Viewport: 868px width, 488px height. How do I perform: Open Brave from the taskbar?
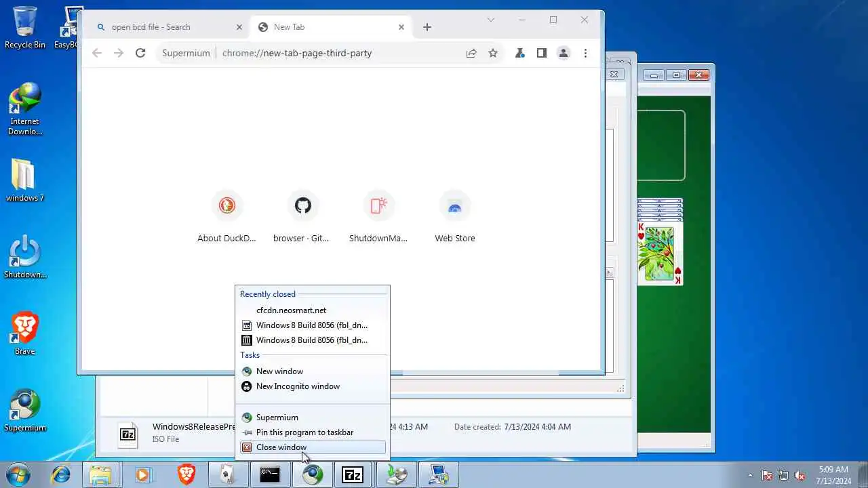click(x=186, y=474)
